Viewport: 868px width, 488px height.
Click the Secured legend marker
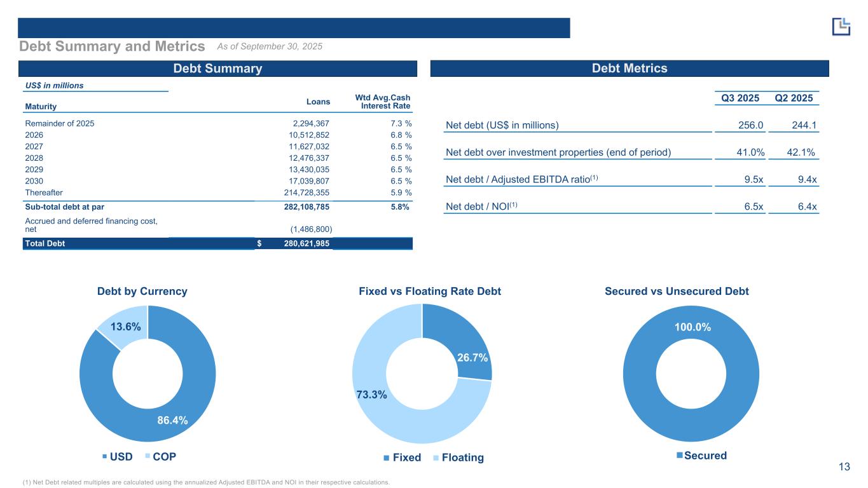point(679,456)
